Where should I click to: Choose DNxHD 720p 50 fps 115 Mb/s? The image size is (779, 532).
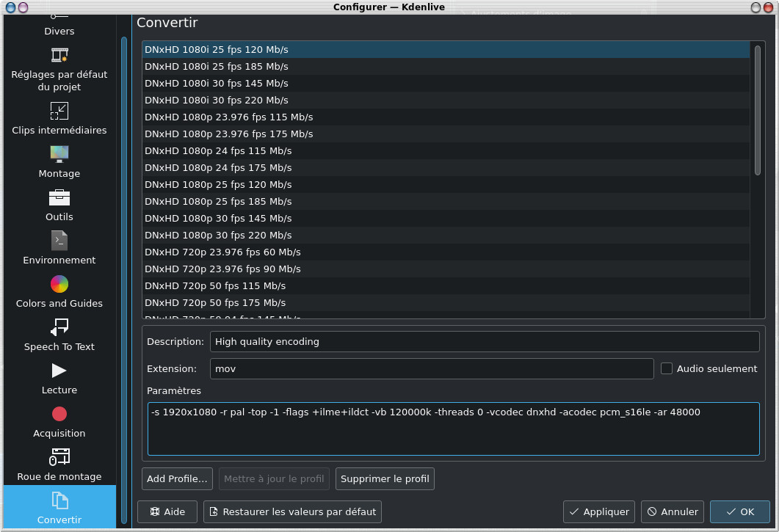pos(215,285)
